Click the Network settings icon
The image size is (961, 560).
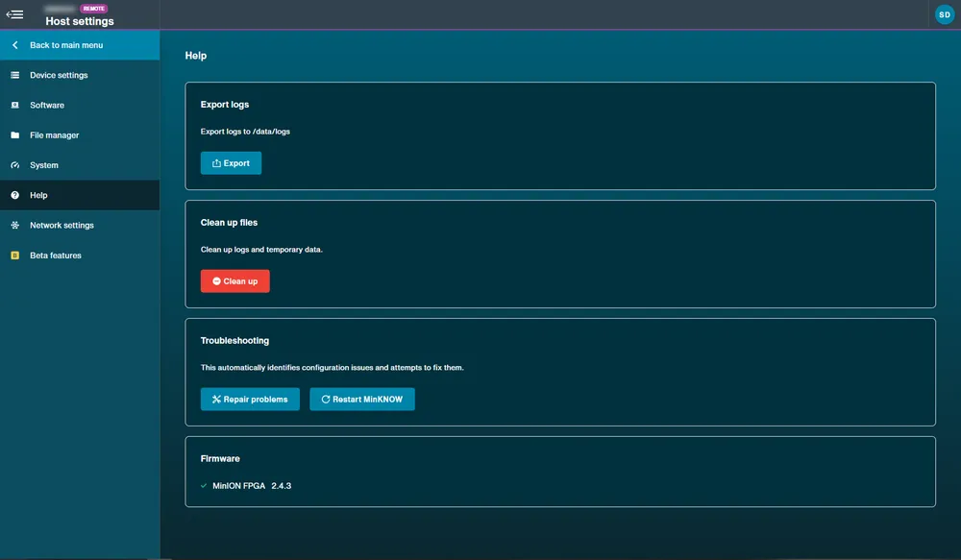pos(15,226)
